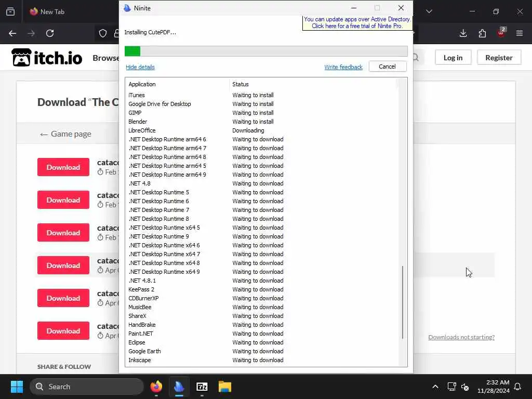Click the Ninite installation progress bar

point(266,51)
